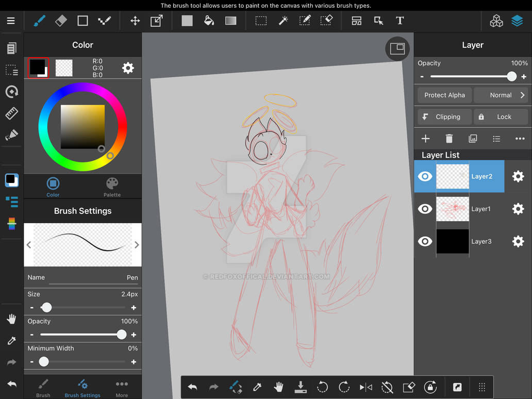Show next brush preview arrow
532x399 pixels.
point(137,245)
